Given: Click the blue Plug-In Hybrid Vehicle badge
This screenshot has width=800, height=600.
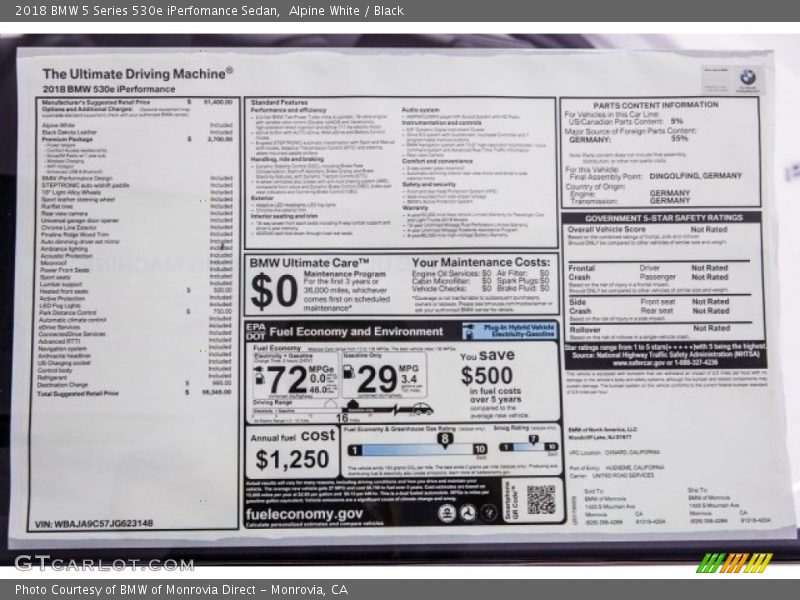Looking at the screenshot, I should point(510,331).
